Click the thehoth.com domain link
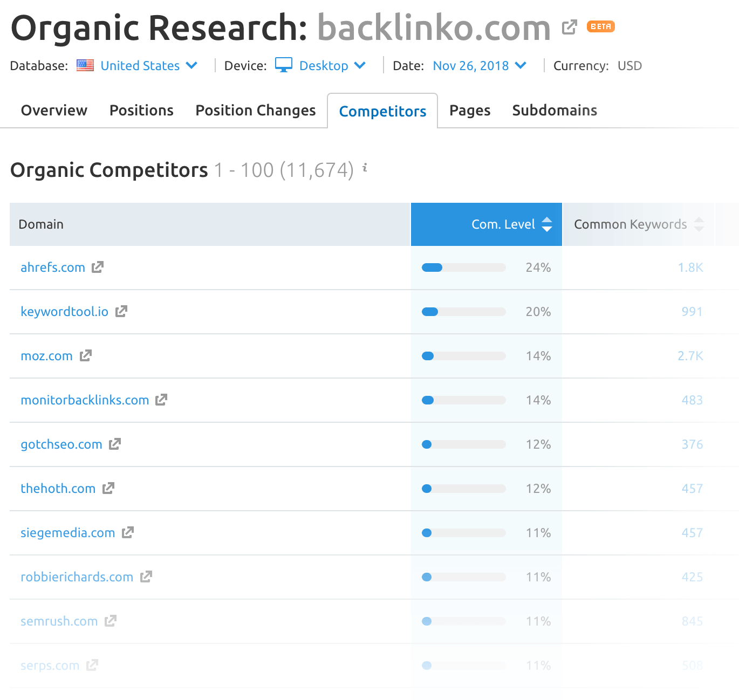Screen dimensions: 739x700 coord(58,488)
